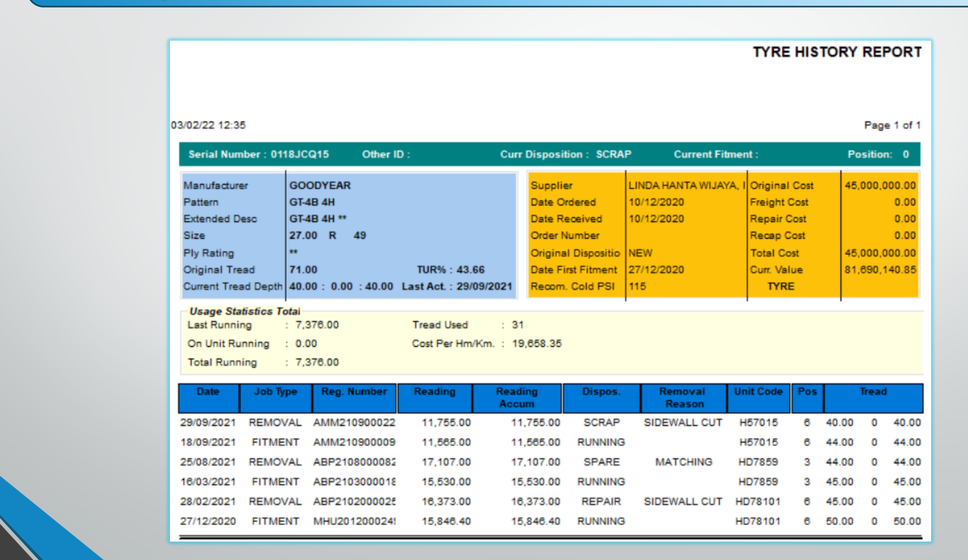Viewport: 968px width, 560px height.
Task: Click the Unit Code column header
Action: pos(758,398)
